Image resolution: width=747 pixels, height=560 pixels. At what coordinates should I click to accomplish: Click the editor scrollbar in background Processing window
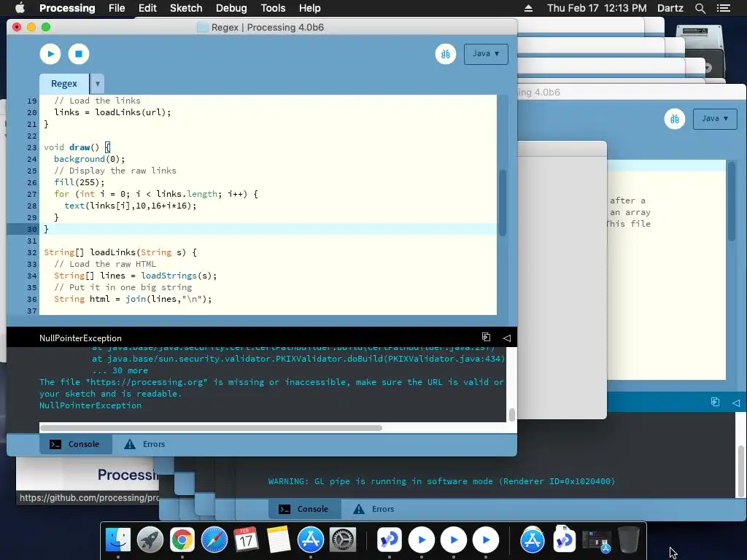click(x=731, y=203)
